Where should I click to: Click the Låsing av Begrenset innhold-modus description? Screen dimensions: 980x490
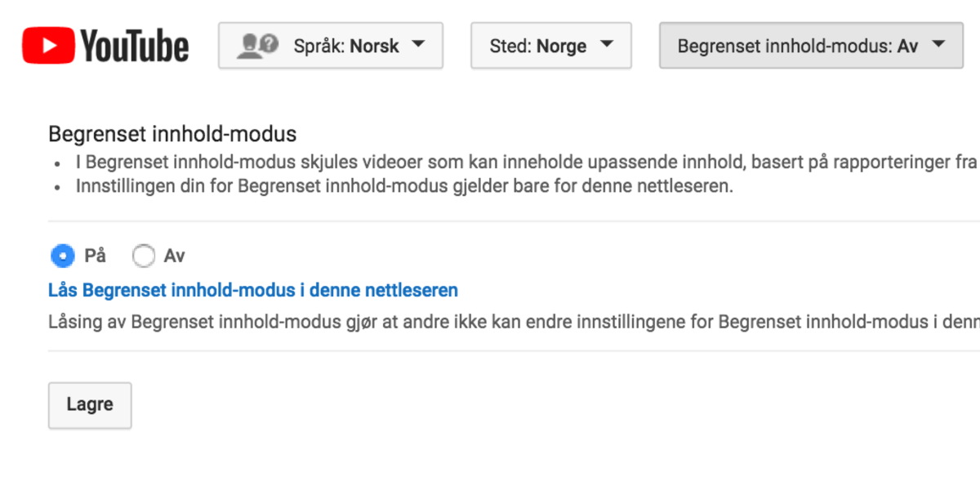506,321
